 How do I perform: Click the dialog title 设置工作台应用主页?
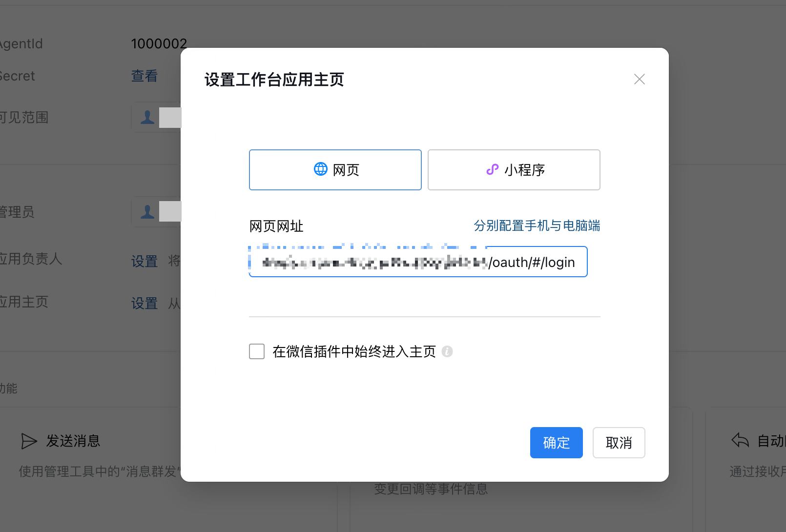274,80
